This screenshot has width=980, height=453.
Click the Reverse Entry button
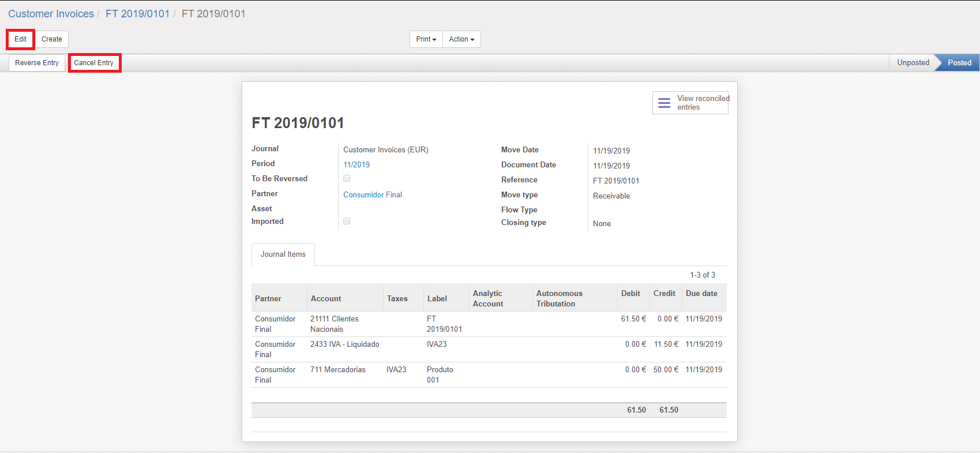coord(37,63)
